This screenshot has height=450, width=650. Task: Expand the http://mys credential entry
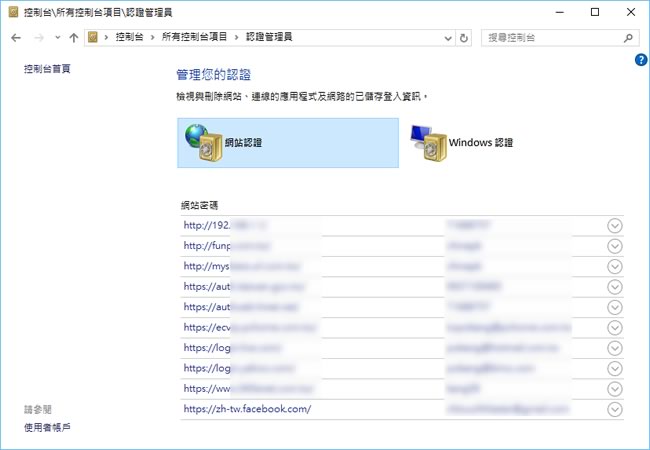(x=615, y=266)
